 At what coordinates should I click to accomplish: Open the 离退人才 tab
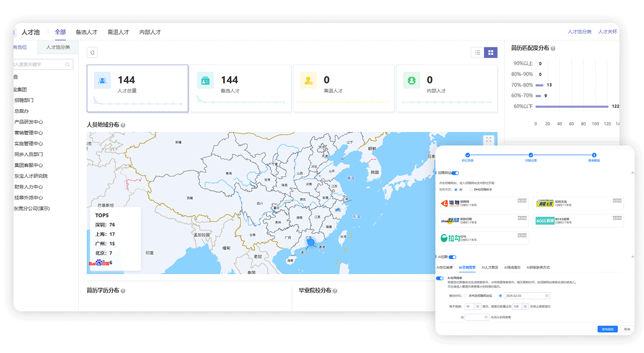[118, 32]
